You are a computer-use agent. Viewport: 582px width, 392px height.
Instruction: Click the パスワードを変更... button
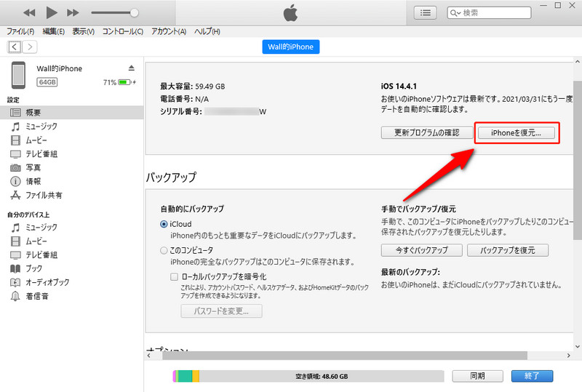[221, 311]
